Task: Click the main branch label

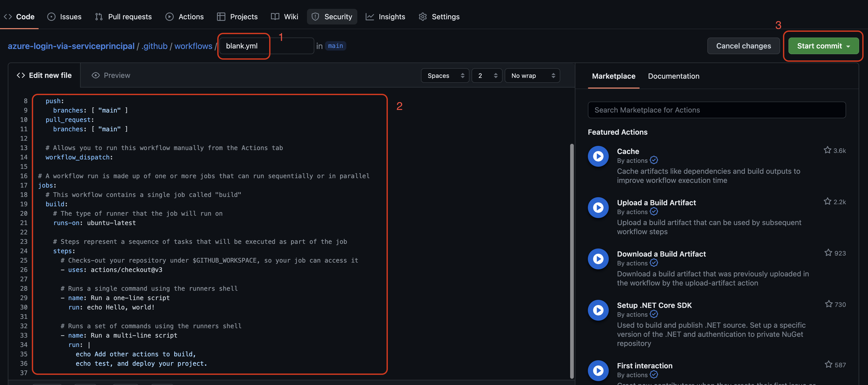Action: (335, 46)
